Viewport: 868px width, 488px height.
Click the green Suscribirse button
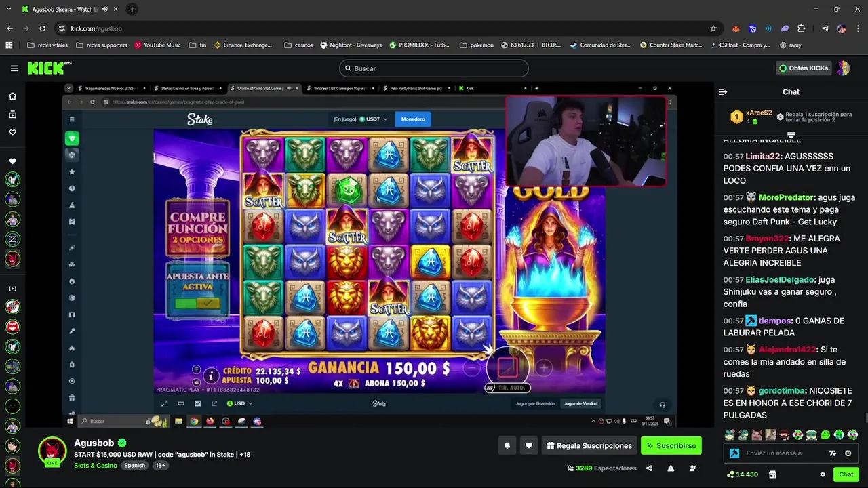671,445
